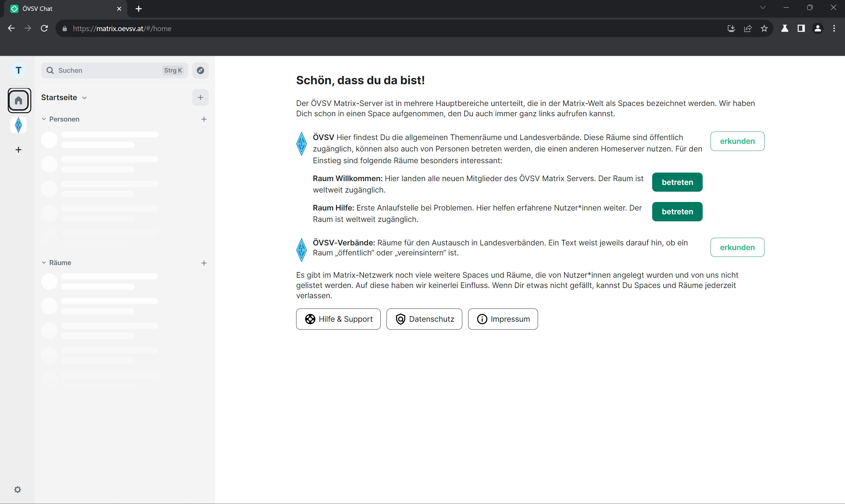The image size is (845, 504).
Task: Open explore rooms compass icon
Action: (x=200, y=70)
